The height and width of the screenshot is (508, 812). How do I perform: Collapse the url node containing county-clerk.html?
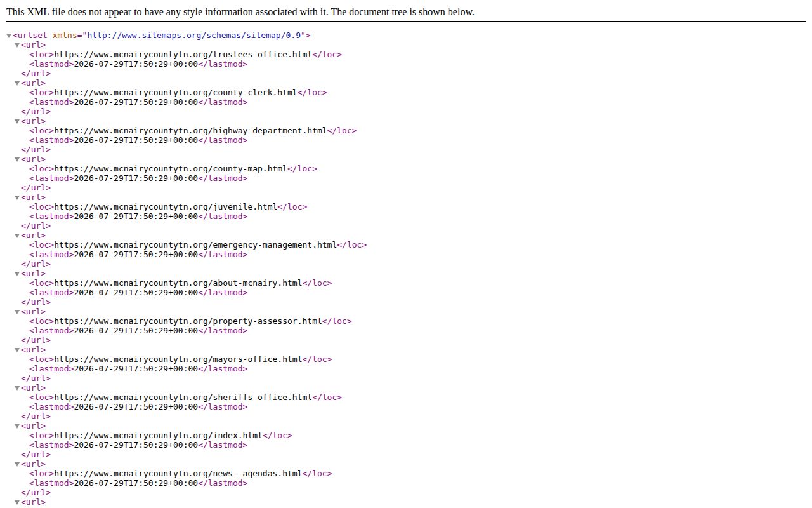[17, 83]
